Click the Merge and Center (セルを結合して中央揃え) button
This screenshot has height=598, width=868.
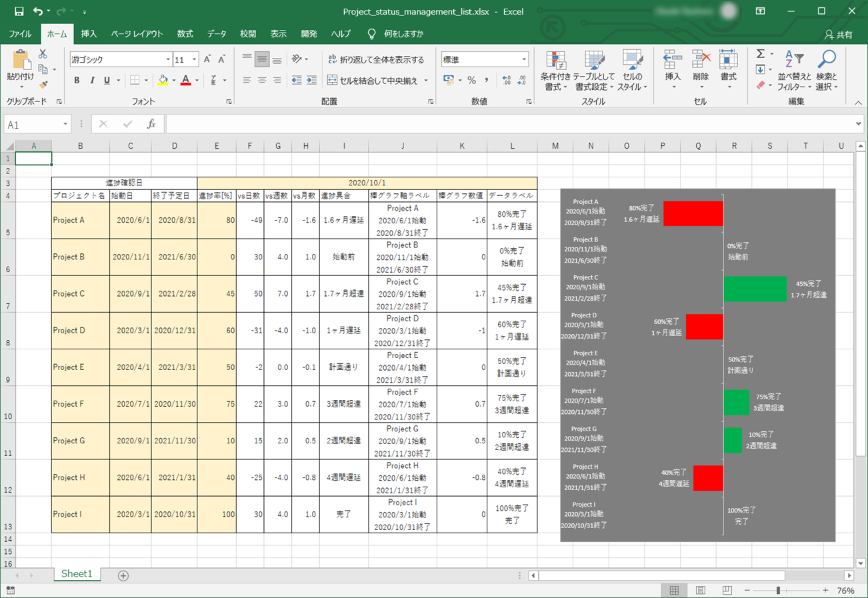[x=377, y=81]
